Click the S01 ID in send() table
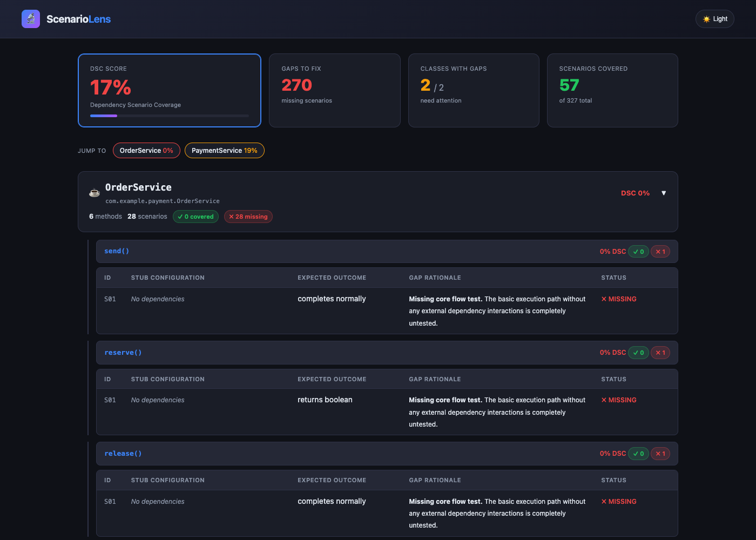Image resolution: width=756 pixels, height=540 pixels. [x=110, y=299]
